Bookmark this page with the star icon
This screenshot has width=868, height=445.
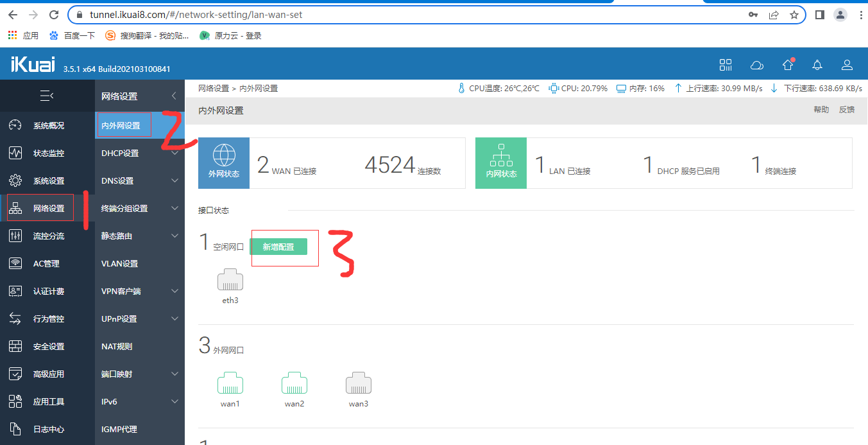tap(794, 14)
